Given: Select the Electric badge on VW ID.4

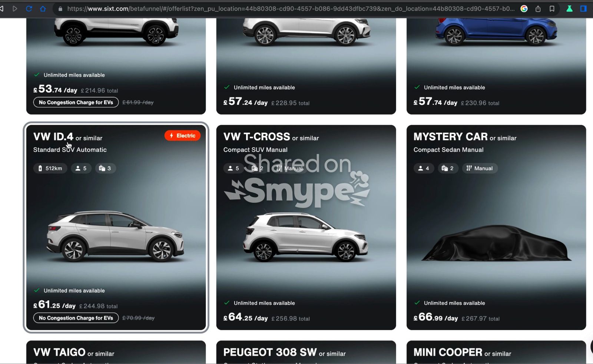Looking at the screenshot, I should point(182,136).
